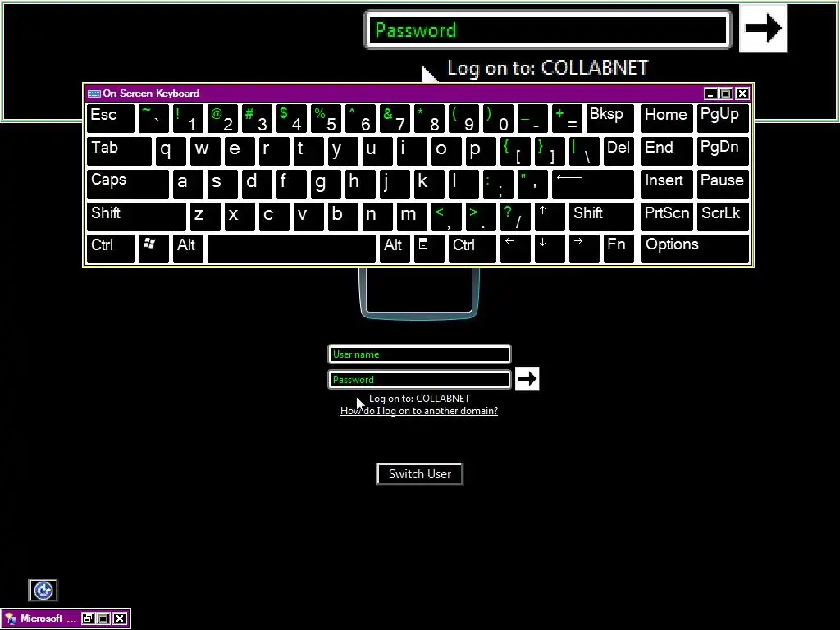Tap the context menu key on keyboard

429,249
